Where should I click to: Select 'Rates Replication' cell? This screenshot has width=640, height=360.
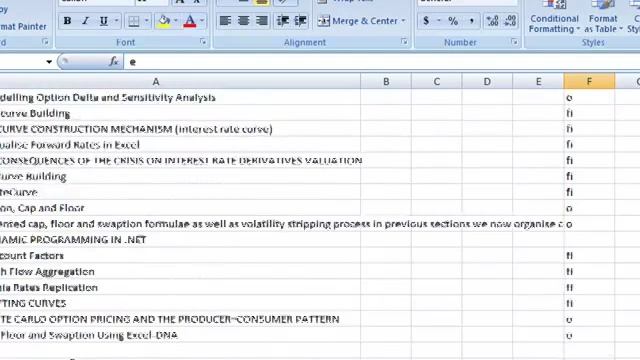tap(180, 287)
